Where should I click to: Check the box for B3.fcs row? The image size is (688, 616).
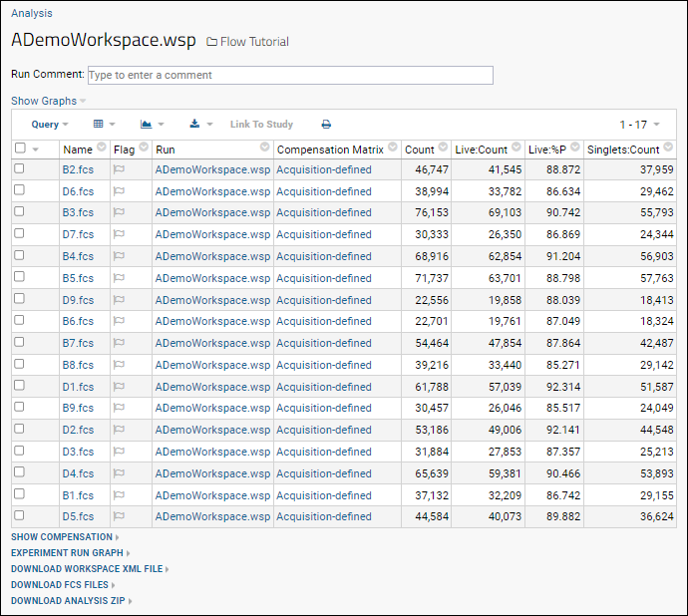(x=20, y=213)
